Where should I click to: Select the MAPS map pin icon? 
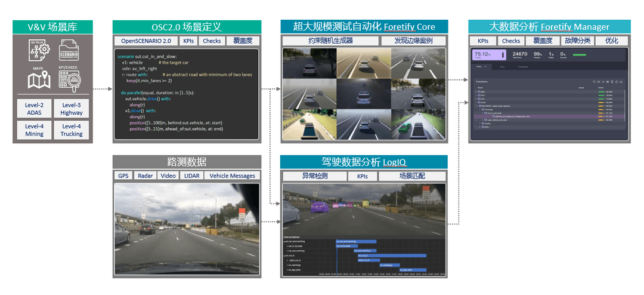pos(39,80)
